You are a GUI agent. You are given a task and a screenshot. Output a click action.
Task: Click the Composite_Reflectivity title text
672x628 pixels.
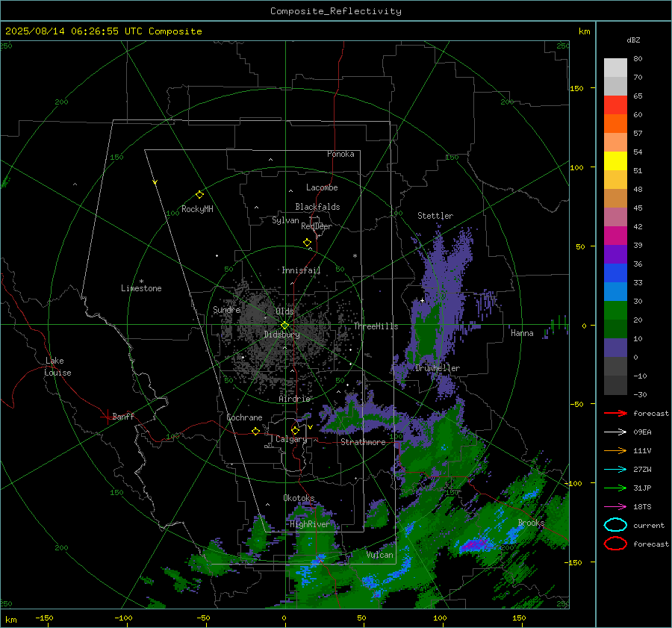pos(336,11)
